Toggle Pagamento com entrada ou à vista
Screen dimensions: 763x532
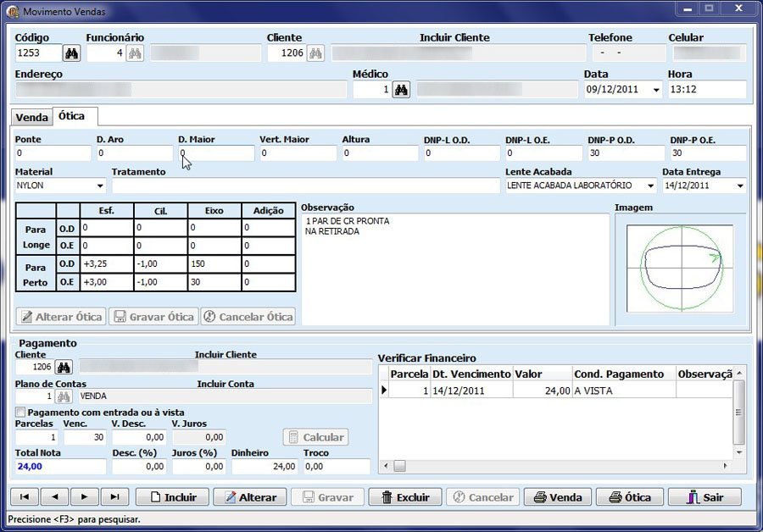point(20,413)
